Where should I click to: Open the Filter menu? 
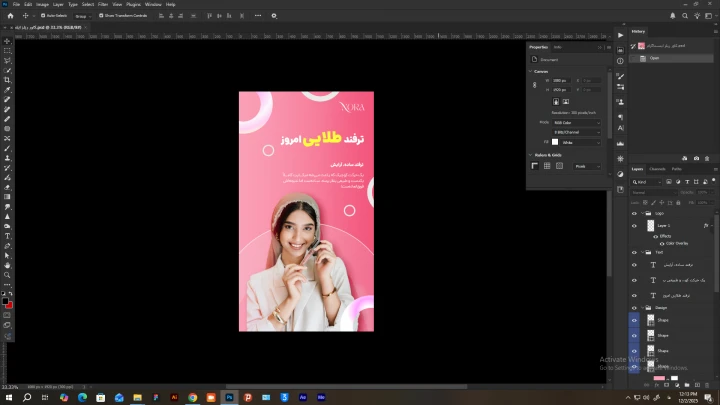103,4
